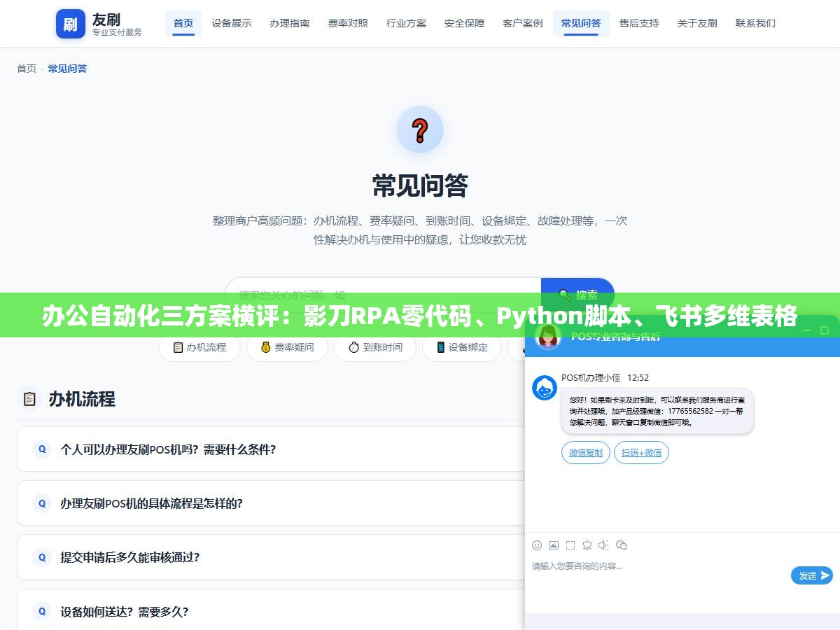Image resolution: width=840 pixels, height=630 pixels.
Task: Expand question 办理友刷POS机的具体流程
Action: [x=271, y=503]
